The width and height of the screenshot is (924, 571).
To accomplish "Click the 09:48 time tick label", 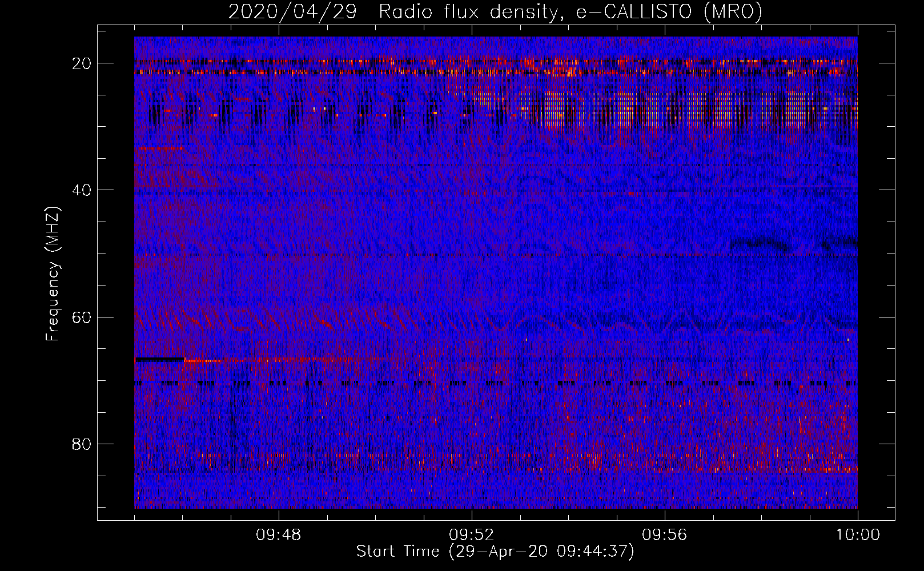I will coord(279,535).
